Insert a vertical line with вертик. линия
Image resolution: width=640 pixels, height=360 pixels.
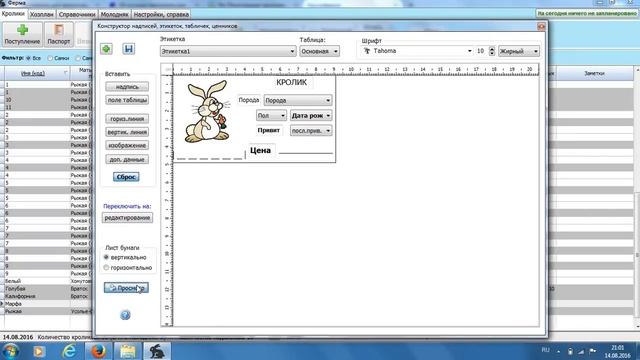point(127,132)
